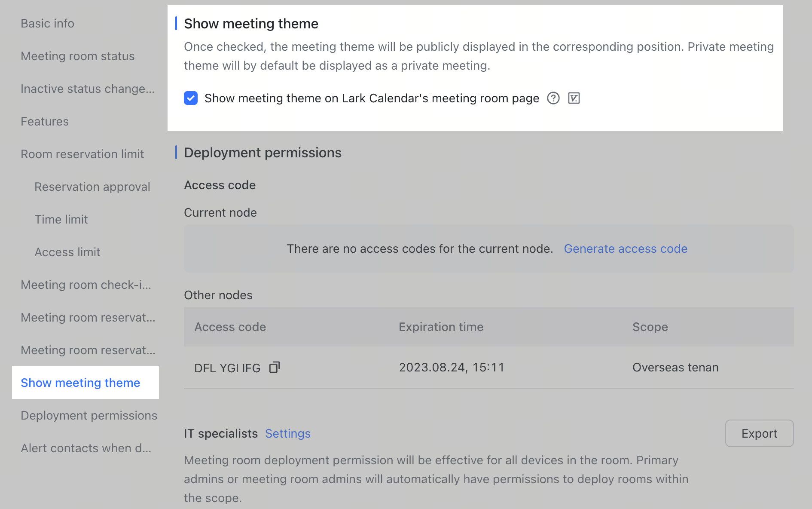Open IT specialists Settings
The image size is (812, 509).
[287, 433]
